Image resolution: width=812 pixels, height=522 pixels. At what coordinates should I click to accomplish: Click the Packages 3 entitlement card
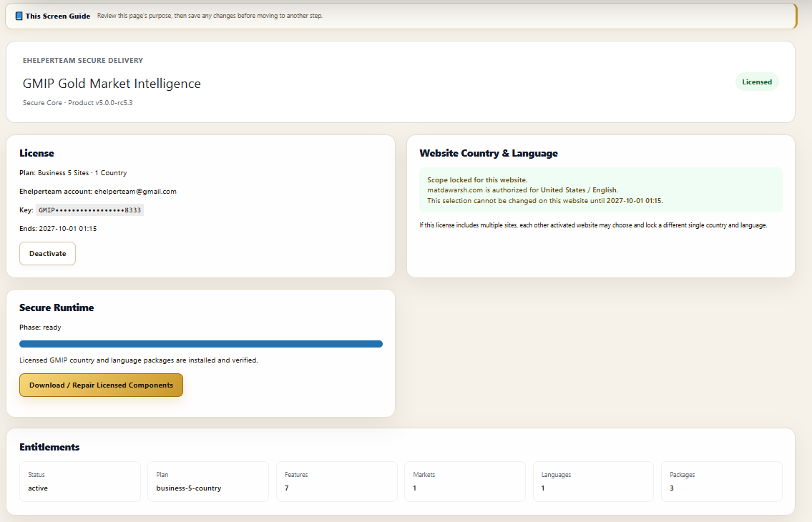(722, 482)
